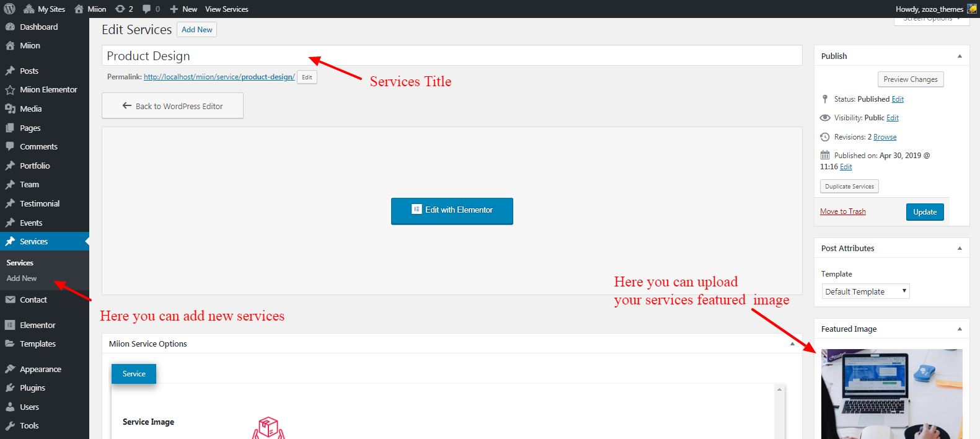This screenshot has height=439, width=980.
Task: Select the Service tab
Action: tap(134, 374)
